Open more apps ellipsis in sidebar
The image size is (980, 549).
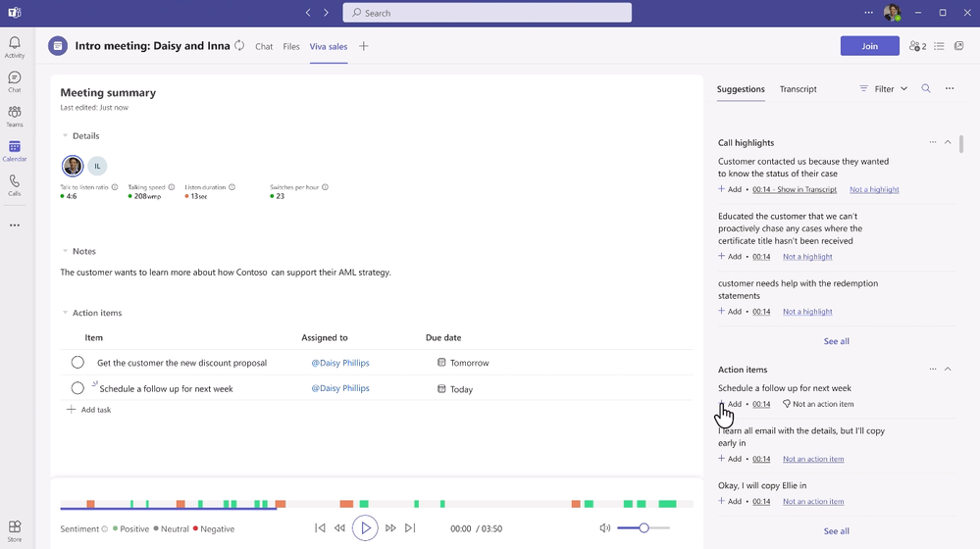point(15,225)
